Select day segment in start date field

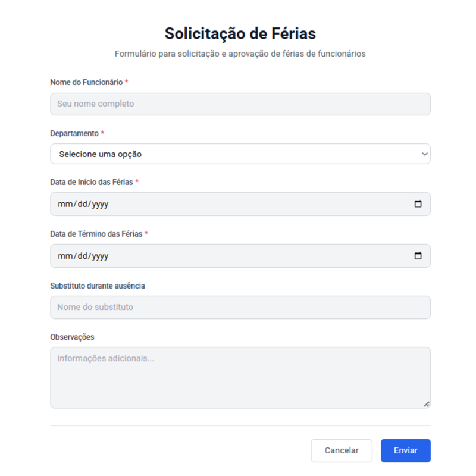click(x=82, y=204)
